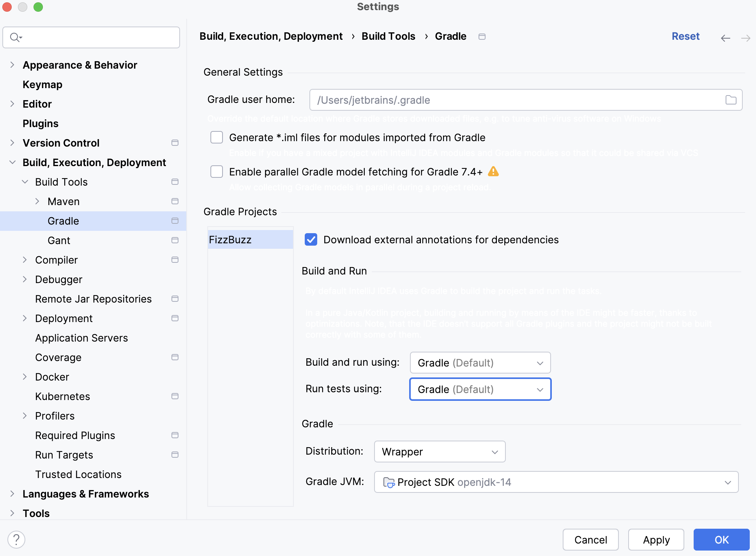Click the Remote Jar Repositories lock icon
The height and width of the screenshot is (556, 756).
pyautogui.click(x=175, y=298)
